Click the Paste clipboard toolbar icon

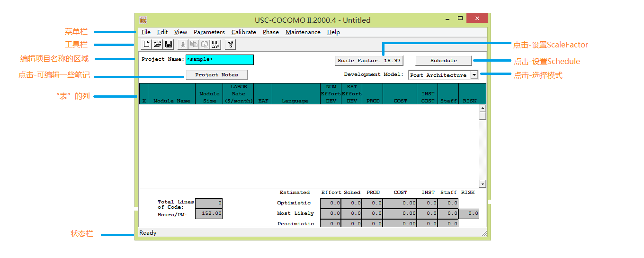pyautogui.click(x=205, y=44)
